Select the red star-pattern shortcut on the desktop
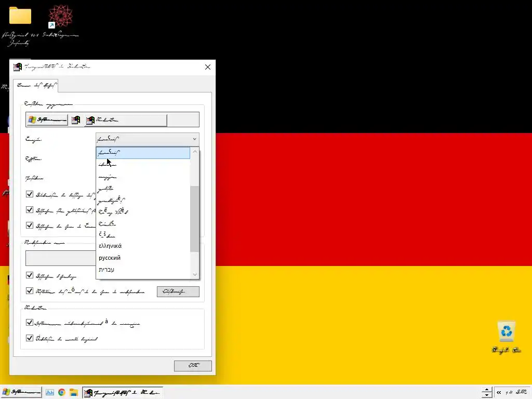Viewport: 532px width, 399px height. [60, 16]
